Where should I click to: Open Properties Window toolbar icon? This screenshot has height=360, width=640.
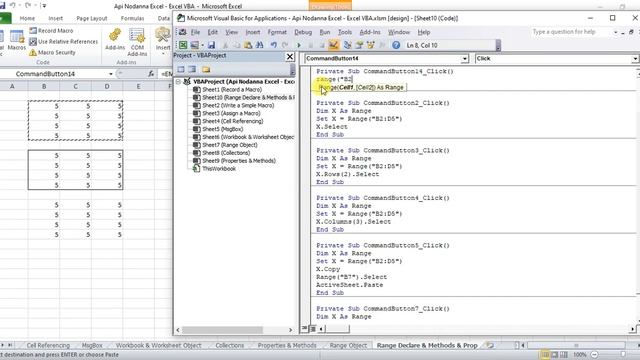359,45
